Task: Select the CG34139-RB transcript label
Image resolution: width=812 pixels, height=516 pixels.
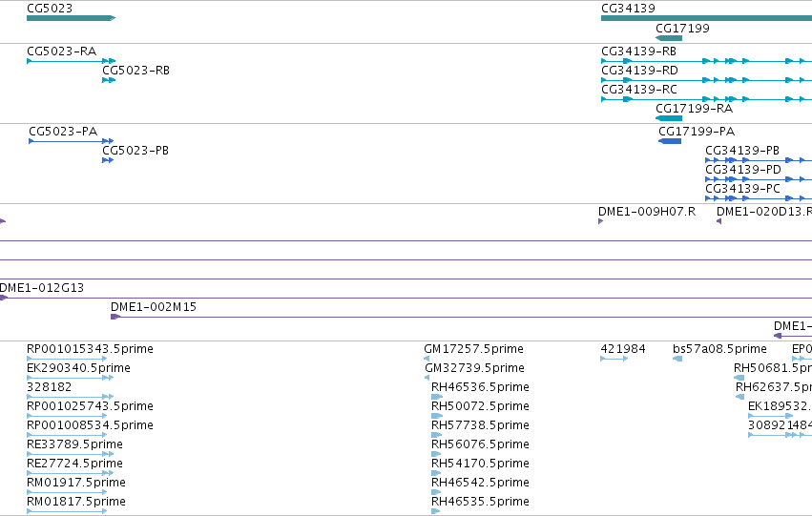Action: (x=638, y=52)
